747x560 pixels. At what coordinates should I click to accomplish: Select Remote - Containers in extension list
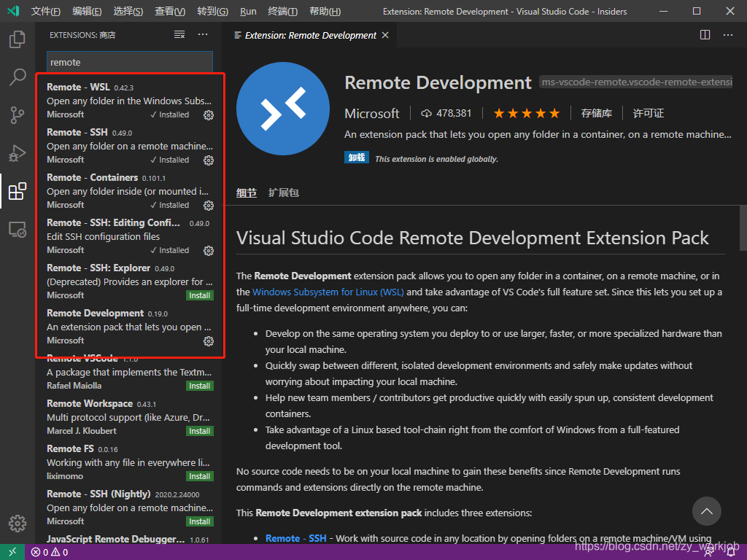(x=130, y=191)
